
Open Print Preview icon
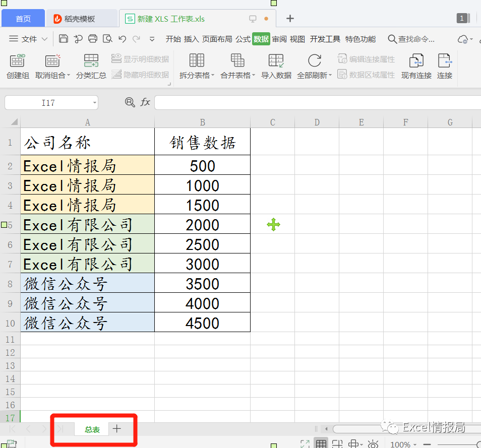pyautogui.click(x=107, y=39)
